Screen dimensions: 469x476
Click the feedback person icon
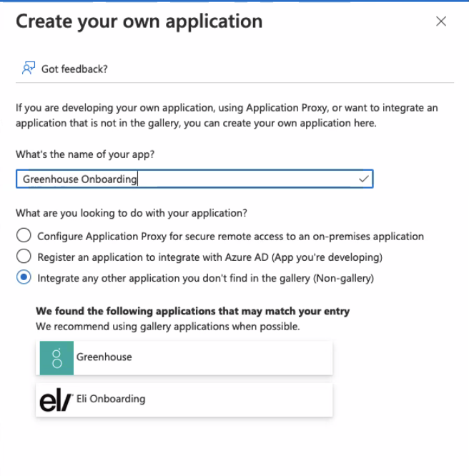tap(29, 69)
